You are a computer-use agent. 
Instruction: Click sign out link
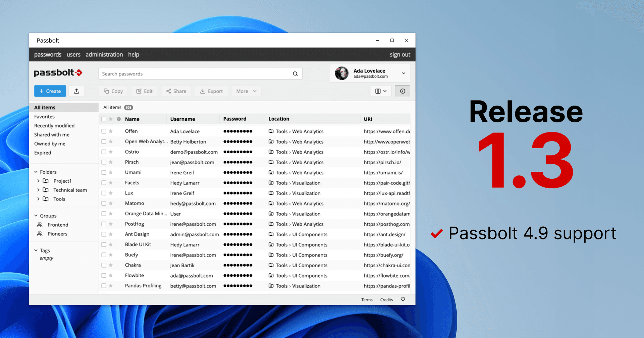[400, 54]
